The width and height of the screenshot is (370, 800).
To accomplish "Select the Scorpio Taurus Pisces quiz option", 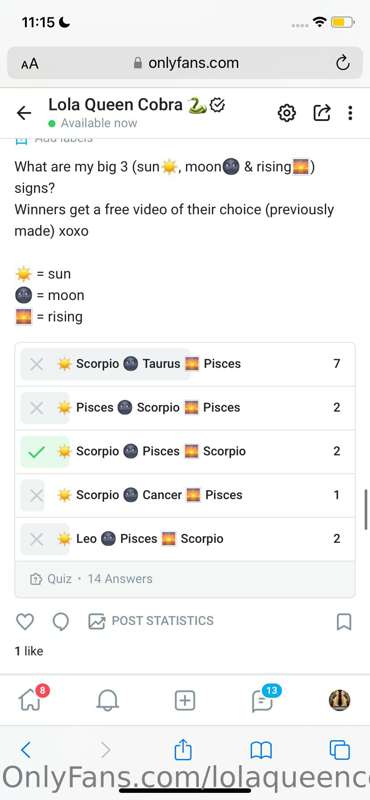I will [185, 364].
